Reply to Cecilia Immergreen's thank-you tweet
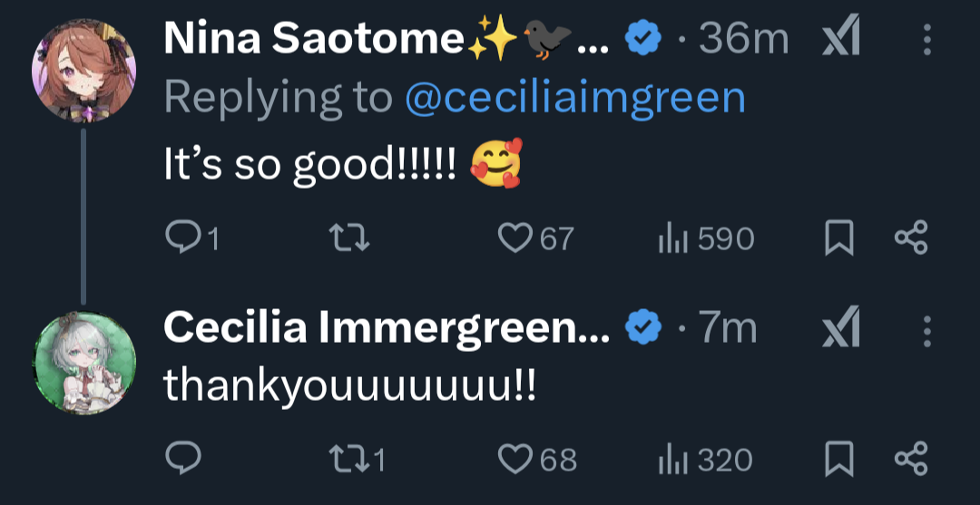 183,459
